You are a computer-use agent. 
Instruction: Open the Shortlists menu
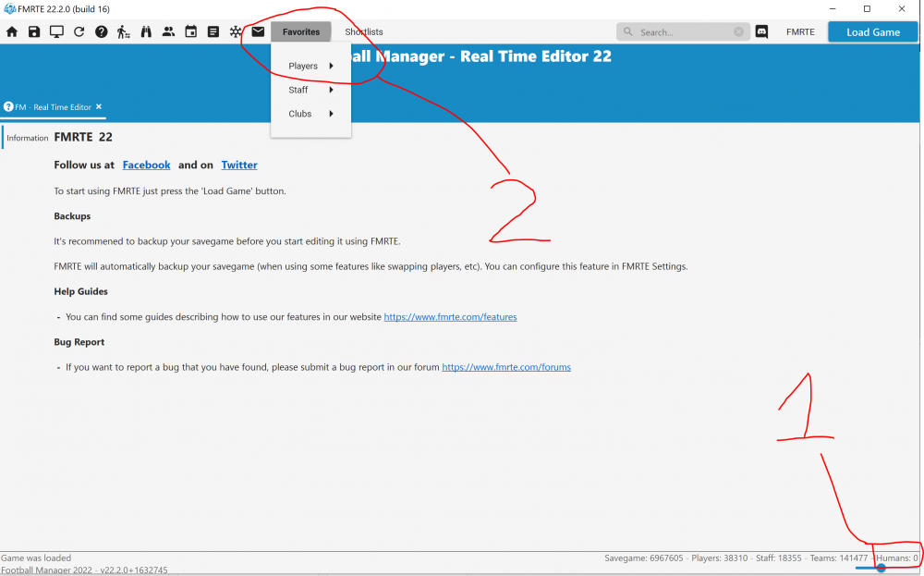(363, 31)
